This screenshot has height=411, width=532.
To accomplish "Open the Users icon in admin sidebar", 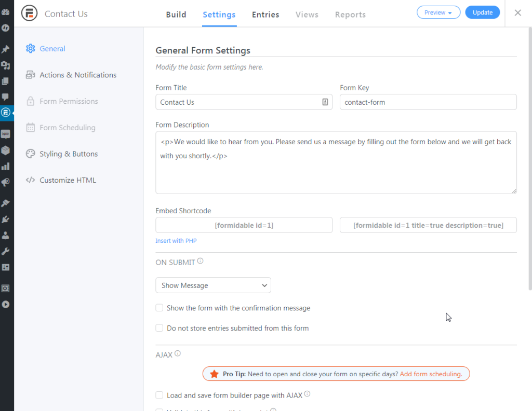I will 6,235.
